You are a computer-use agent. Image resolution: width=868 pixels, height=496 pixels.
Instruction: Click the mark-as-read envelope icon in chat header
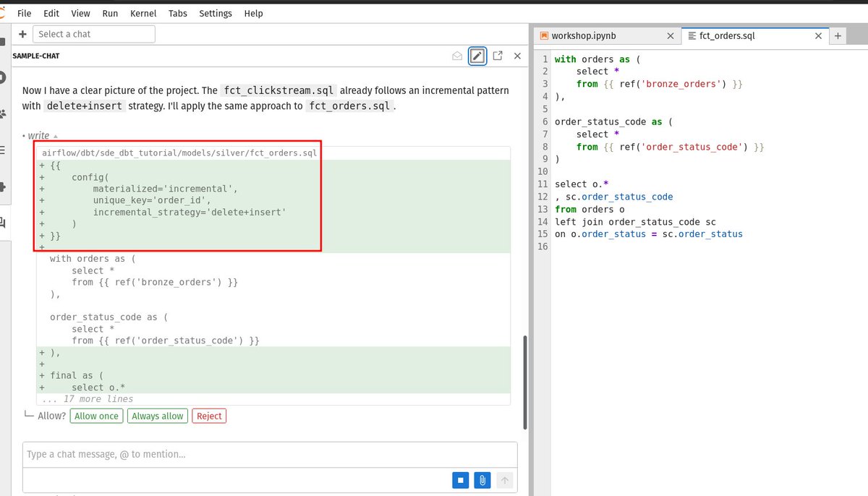tap(457, 56)
